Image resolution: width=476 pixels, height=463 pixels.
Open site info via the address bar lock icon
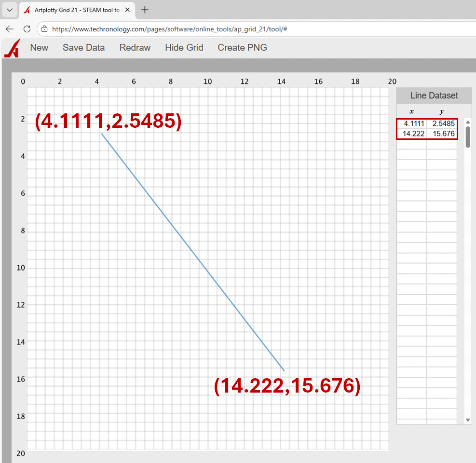pyautogui.click(x=43, y=29)
